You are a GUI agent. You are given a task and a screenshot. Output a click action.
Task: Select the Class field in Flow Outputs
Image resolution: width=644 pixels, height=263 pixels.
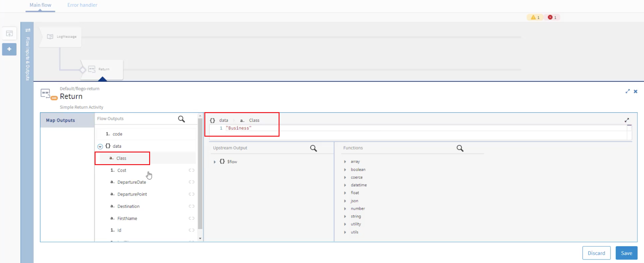point(146,158)
